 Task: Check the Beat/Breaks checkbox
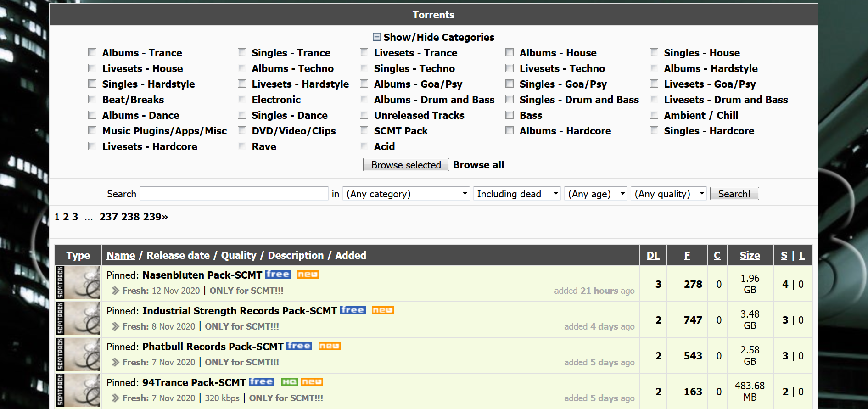pos(92,99)
